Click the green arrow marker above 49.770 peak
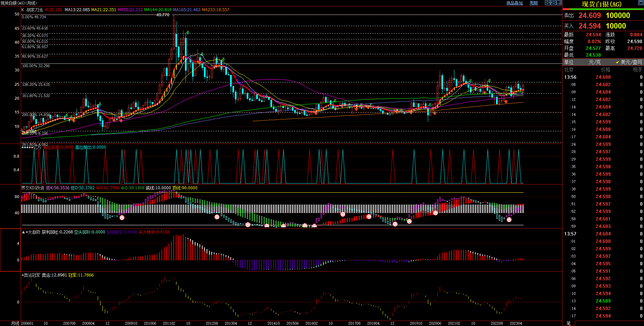 tap(188, 33)
